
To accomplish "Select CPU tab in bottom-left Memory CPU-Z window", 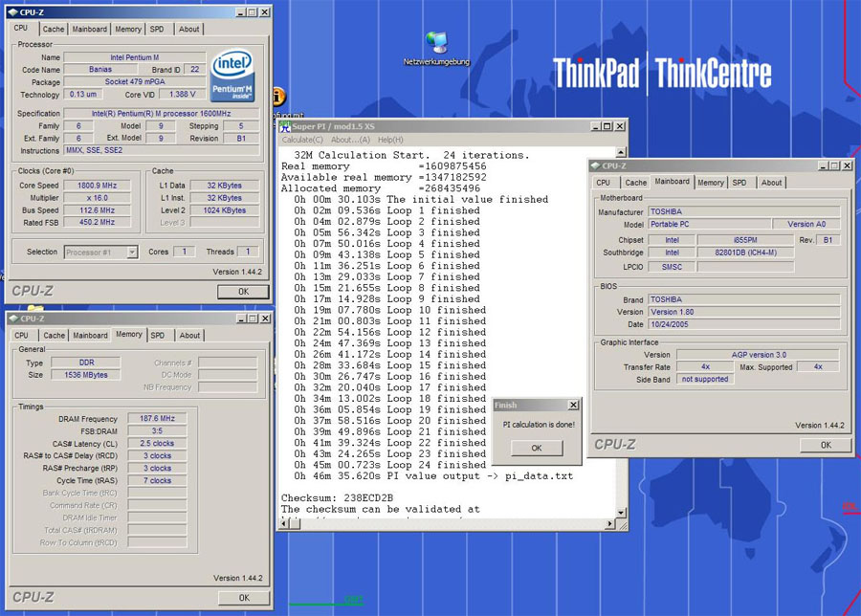I will click(x=21, y=336).
